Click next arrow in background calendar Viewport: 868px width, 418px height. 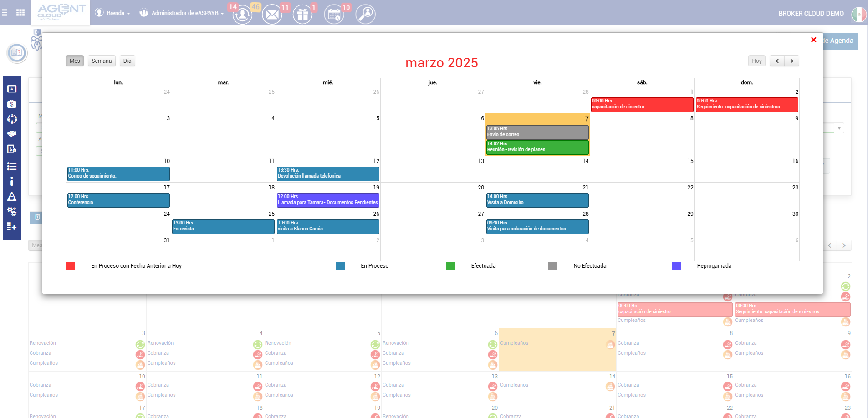[844, 245]
